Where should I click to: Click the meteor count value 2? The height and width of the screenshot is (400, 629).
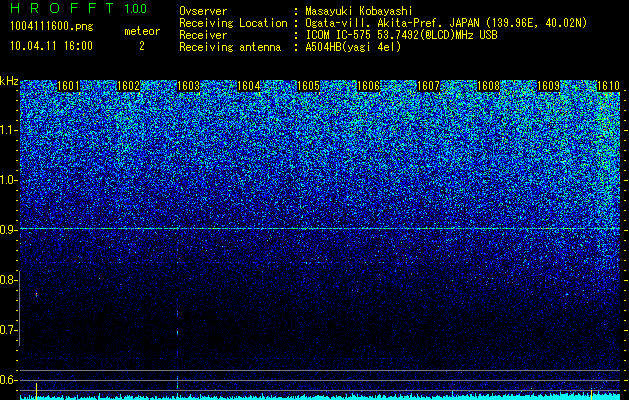(x=142, y=46)
